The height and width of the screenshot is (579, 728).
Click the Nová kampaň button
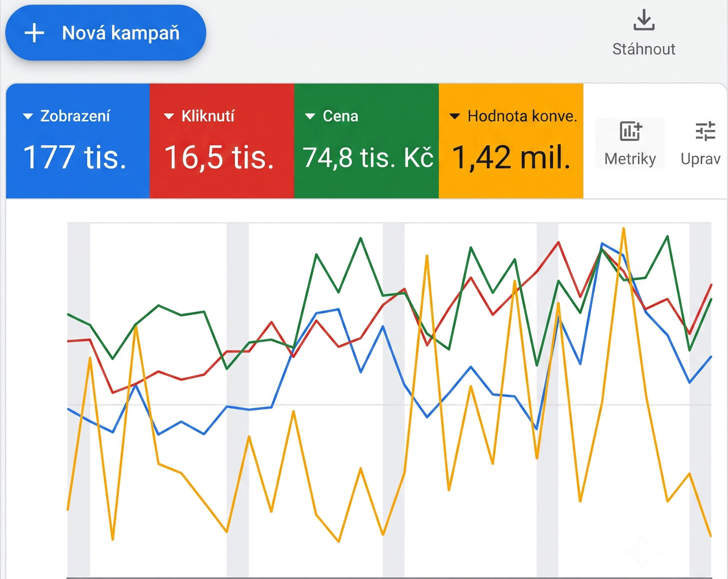[x=105, y=33]
